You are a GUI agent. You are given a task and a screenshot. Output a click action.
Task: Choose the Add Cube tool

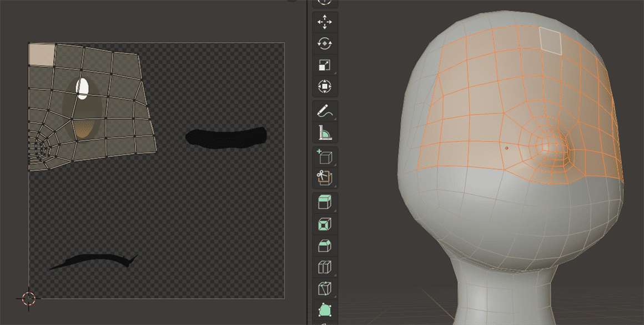pos(325,157)
